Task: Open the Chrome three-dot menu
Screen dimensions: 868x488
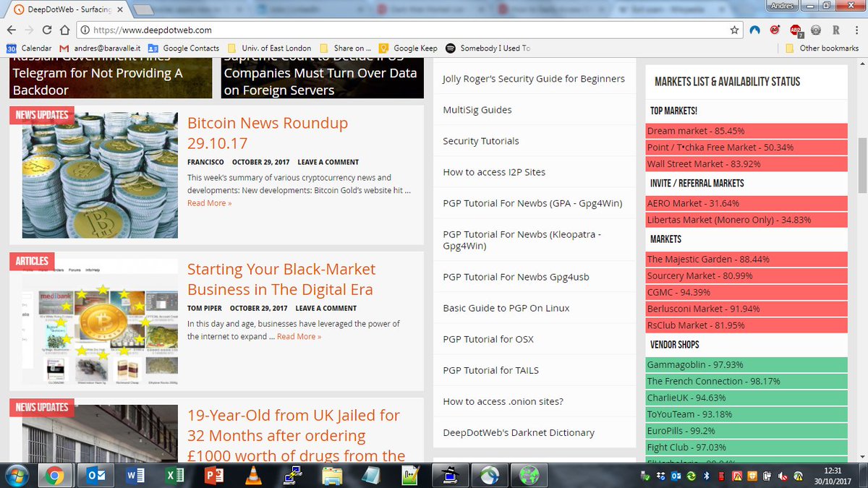Action: click(x=856, y=30)
